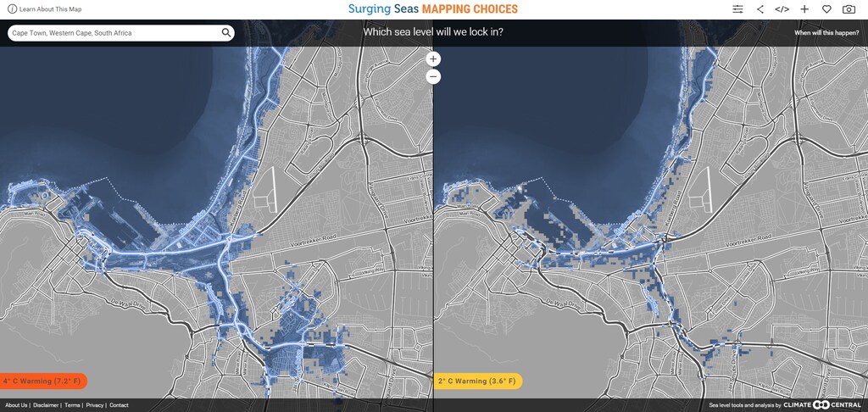Viewport: 868px width, 412px height.
Task: Open the map settings sliders icon
Action: pos(738,9)
